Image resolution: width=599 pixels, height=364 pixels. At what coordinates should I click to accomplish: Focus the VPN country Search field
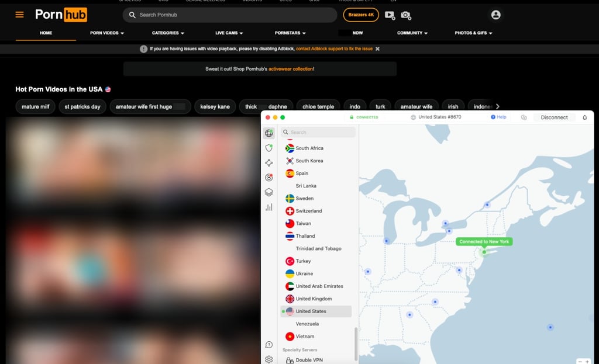(x=318, y=133)
